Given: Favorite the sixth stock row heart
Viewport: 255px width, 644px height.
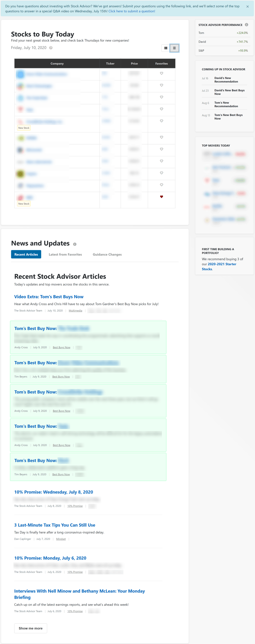Looking at the screenshot, I should click(161, 137).
